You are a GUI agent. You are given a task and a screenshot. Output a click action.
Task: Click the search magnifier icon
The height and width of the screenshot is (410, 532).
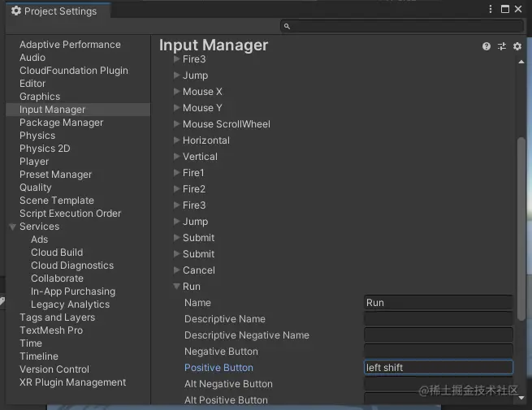tap(287, 27)
